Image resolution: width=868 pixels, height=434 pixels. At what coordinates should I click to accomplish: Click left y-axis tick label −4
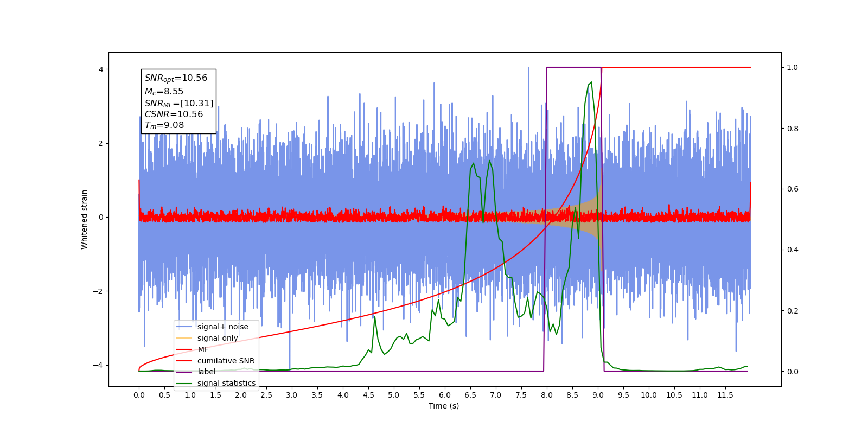tap(98, 365)
